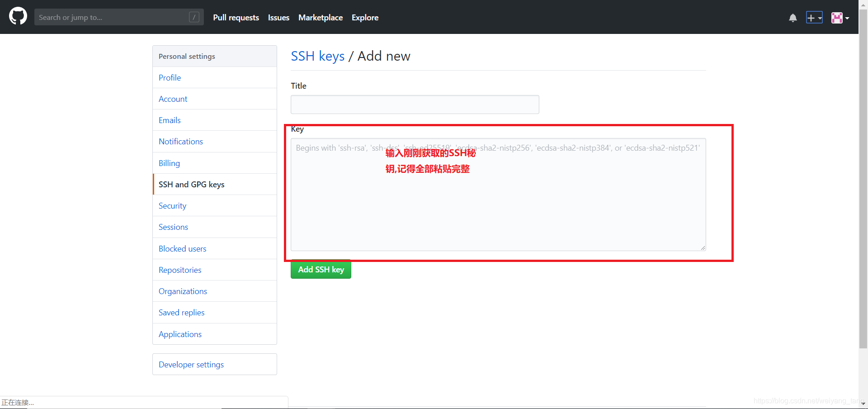Click the page vertical scrollbar
868x409 pixels.
coord(863,179)
